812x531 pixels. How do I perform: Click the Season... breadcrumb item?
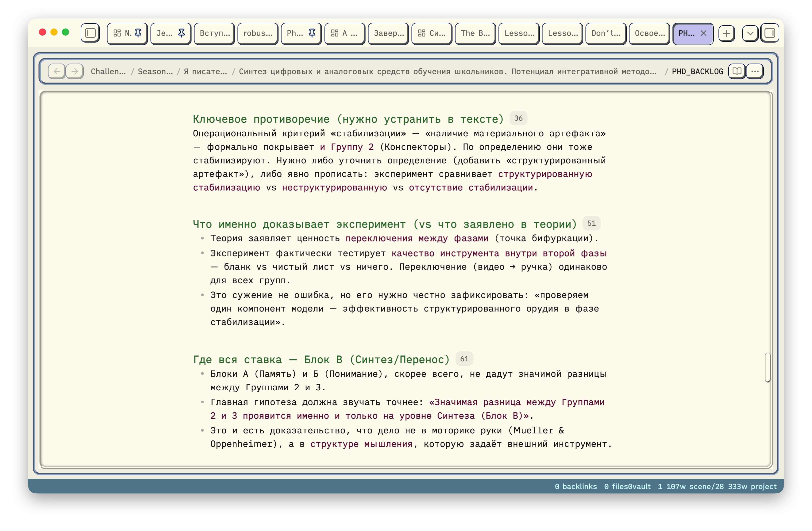(155, 71)
